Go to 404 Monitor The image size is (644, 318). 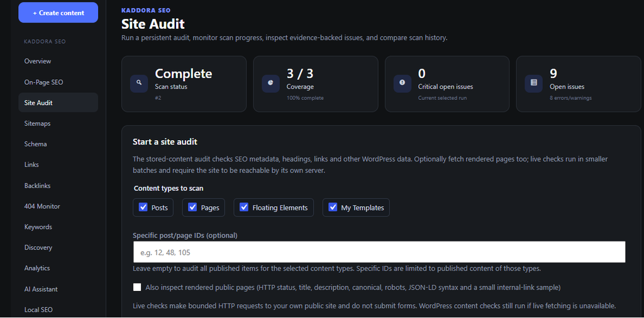click(58, 206)
